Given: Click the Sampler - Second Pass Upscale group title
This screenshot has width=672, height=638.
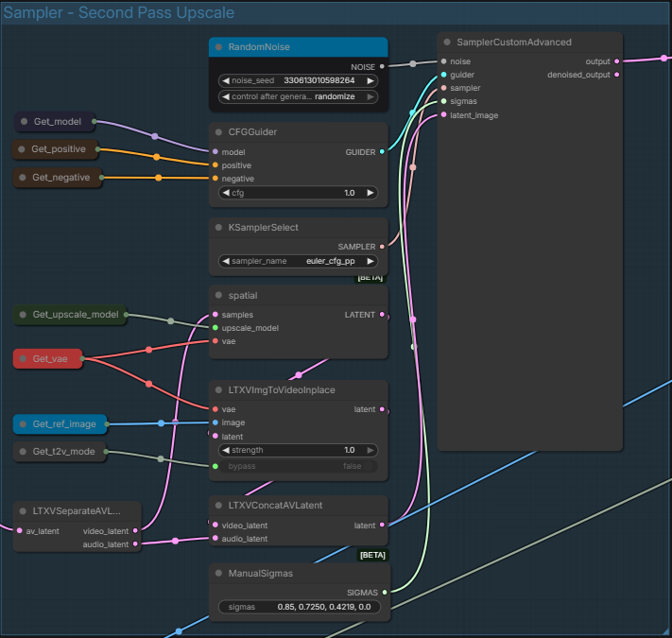Looking at the screenshot, I should coord(119,13).
